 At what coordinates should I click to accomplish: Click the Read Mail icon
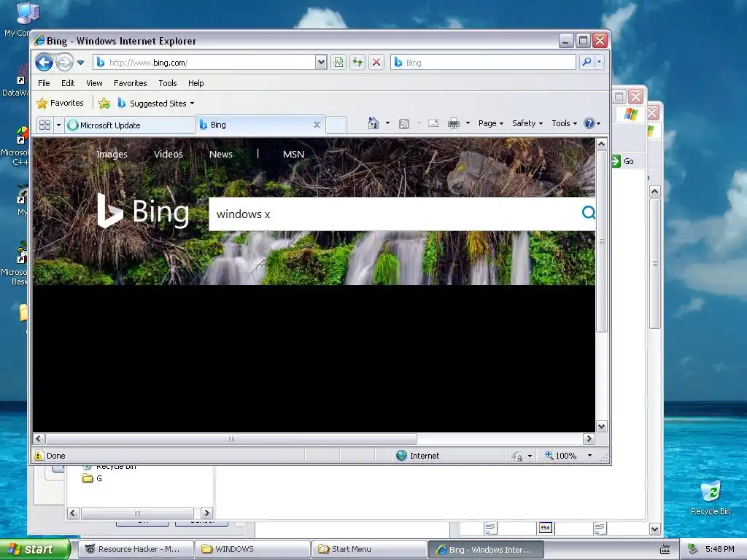(433, 123)
